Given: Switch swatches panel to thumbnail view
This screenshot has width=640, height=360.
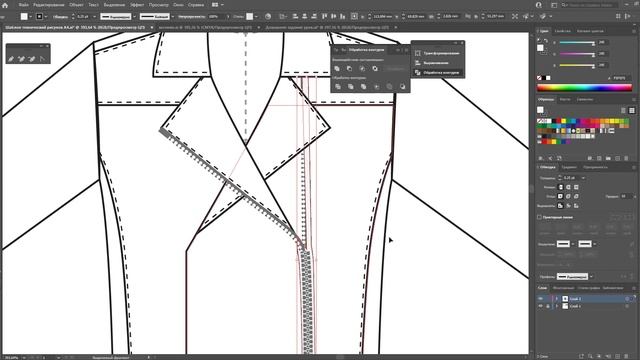Looking at the screenshot, I should click(631, 110).
